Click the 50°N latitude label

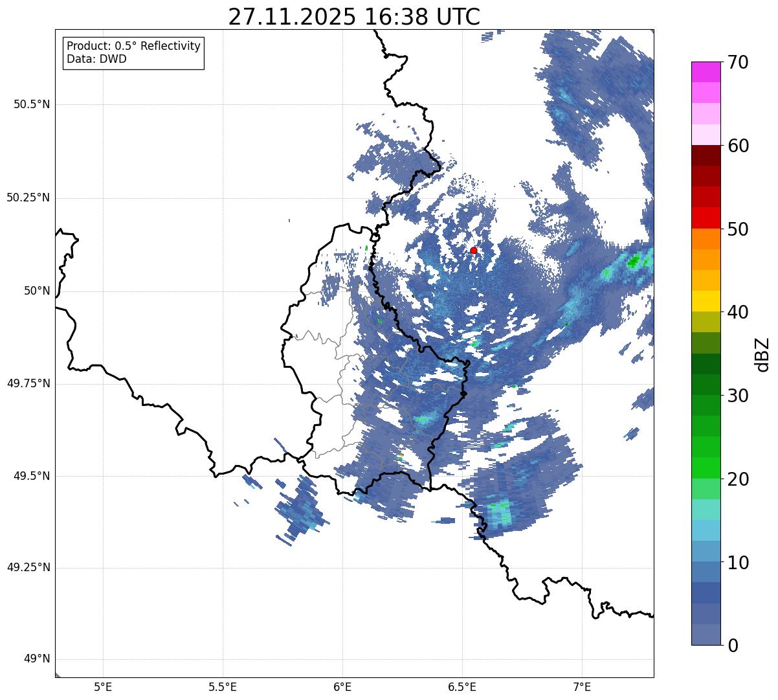click(37, 291)
